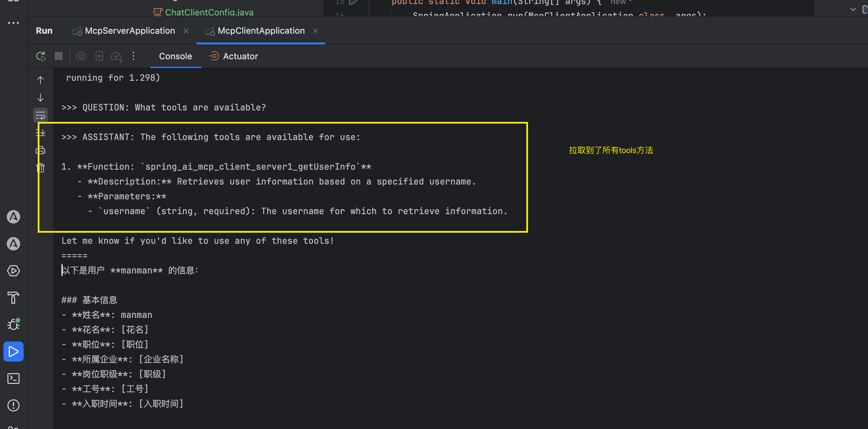Toggle scroll to end of console
The image size is (868, 429).
coord(40,133)
